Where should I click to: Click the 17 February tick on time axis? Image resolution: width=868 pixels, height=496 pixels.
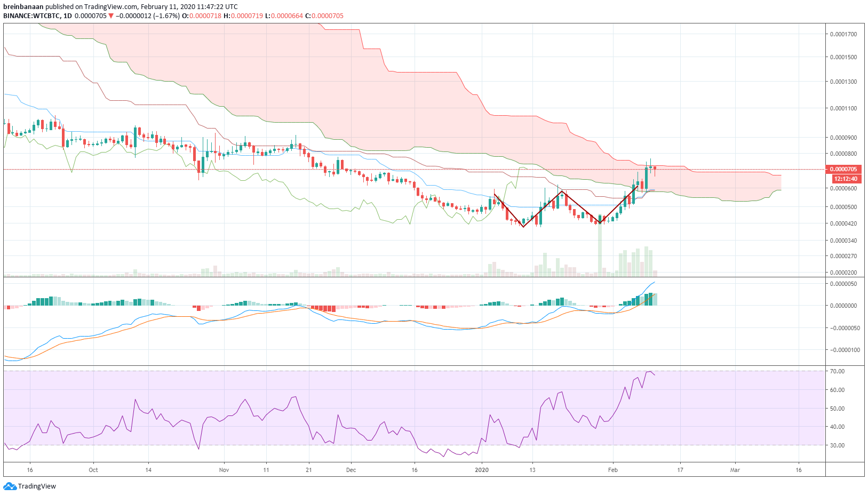680,470
